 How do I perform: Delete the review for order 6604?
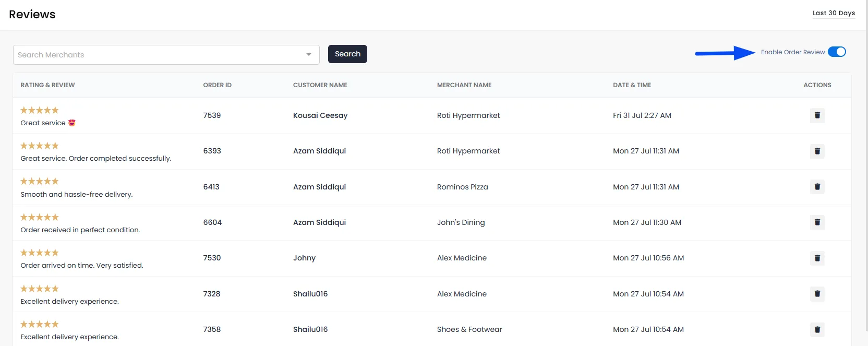pyautogui.click(x=817, y=222)
